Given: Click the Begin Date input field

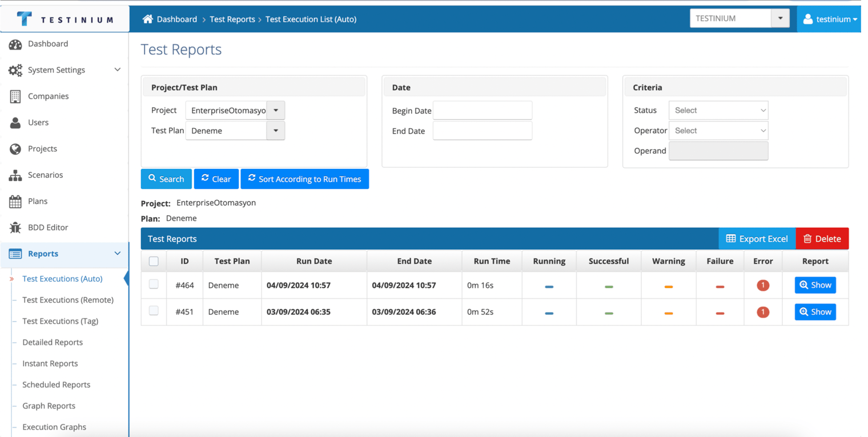Looking at the screenshot, I should coord(483,111).
